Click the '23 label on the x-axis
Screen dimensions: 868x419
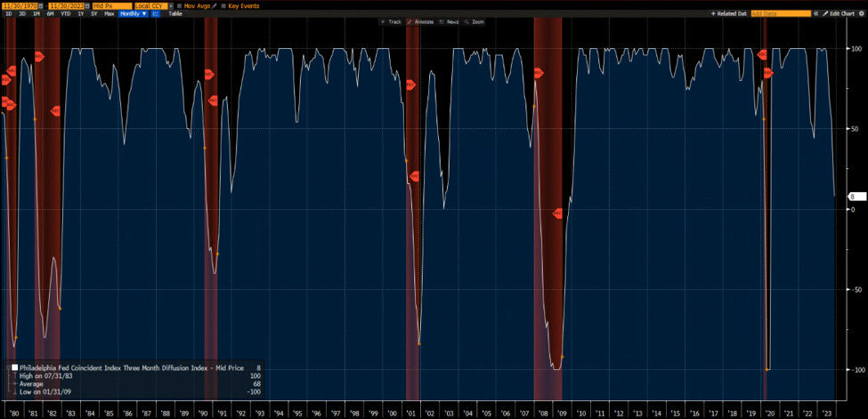pos(826,413)
